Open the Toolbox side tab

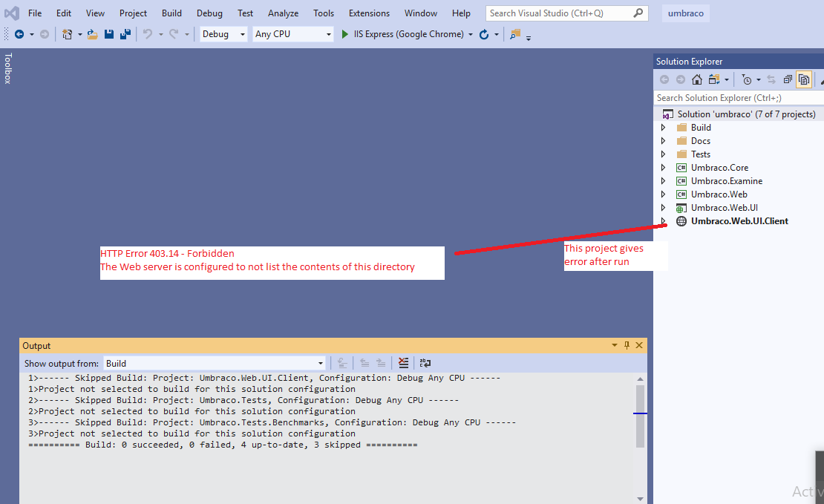click(8, 68)
